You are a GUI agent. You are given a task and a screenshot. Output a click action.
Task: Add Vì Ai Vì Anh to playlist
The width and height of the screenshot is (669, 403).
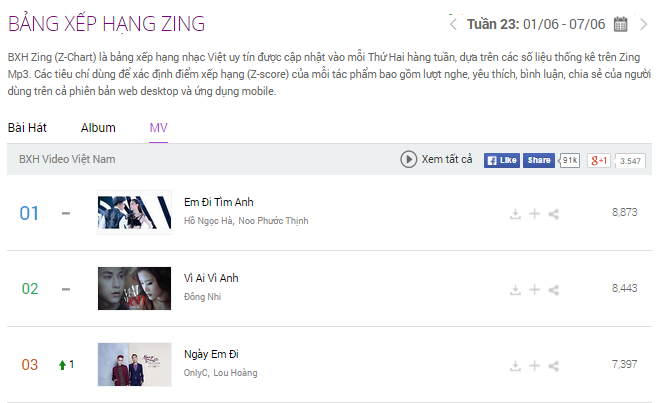[x=535, y=290]
